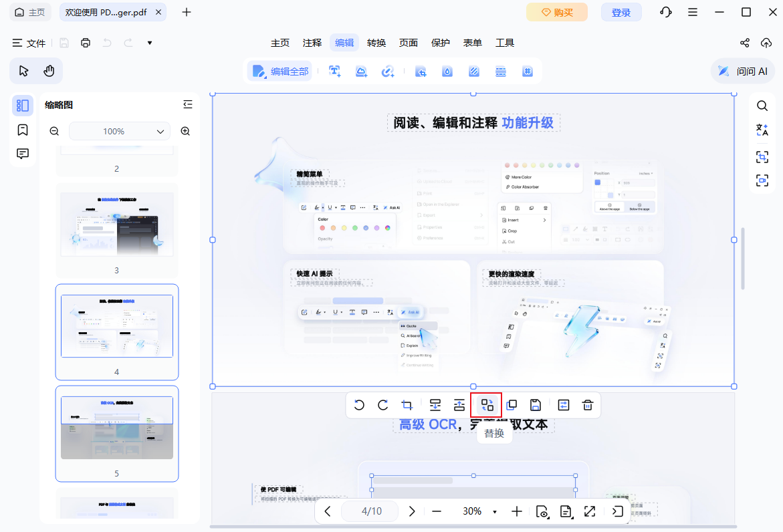Open the 保护 ribbon tab
Screen dimensions: 783x532
(x=440, y=43)
